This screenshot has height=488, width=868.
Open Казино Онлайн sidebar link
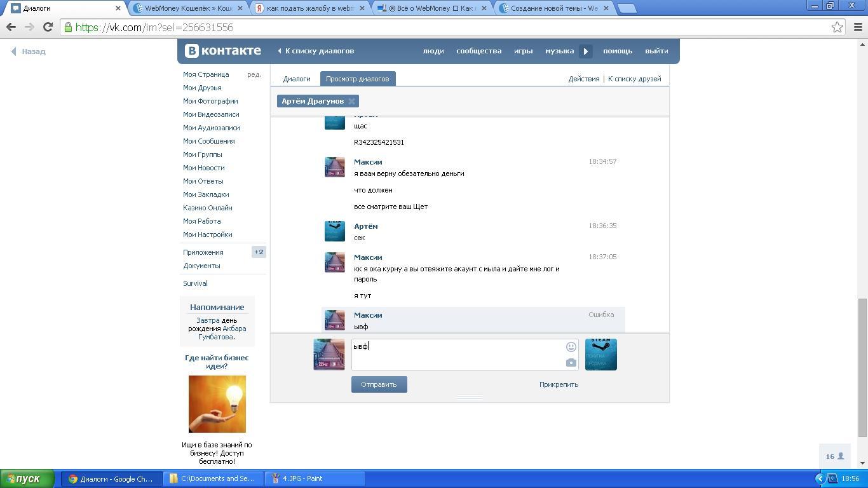point(208,208)
